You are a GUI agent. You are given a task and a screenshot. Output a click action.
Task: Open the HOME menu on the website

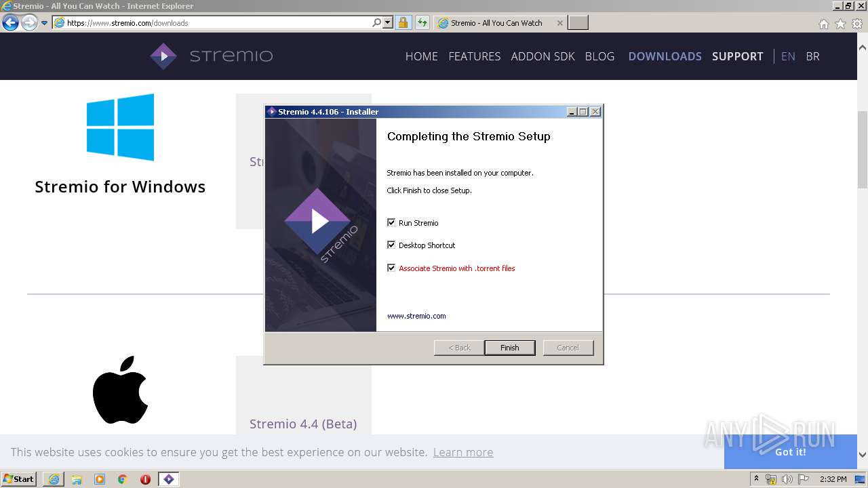[422, 56]
